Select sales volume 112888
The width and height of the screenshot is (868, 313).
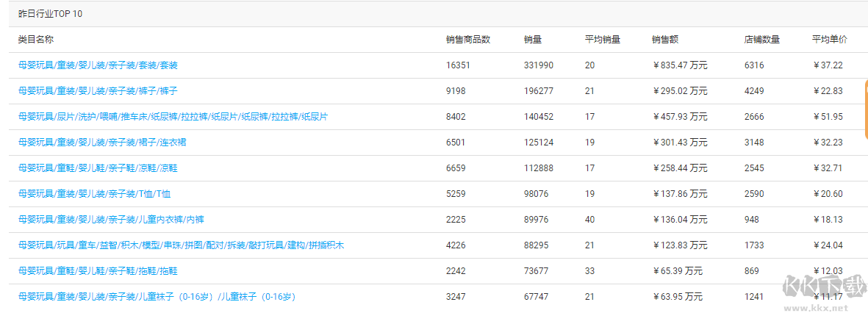pyautogui.click(x=539, y=168)
